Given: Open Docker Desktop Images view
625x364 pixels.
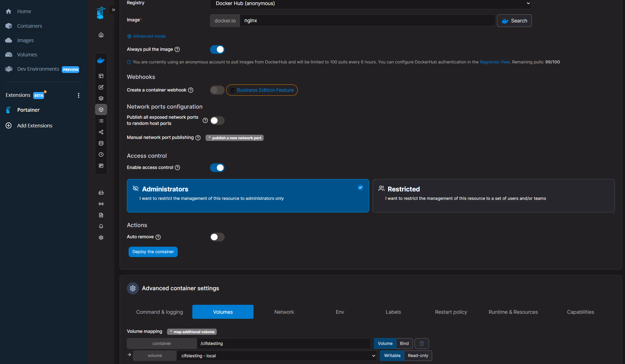Looking at the screenshot, I should click(x=20, y=40).
